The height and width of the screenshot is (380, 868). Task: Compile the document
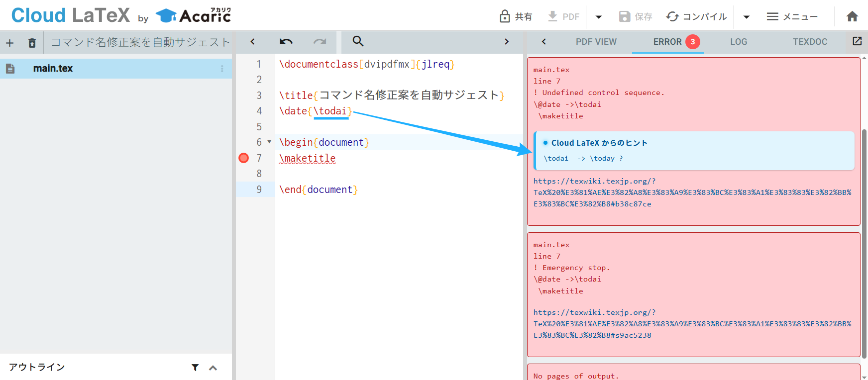pos(696,16)
